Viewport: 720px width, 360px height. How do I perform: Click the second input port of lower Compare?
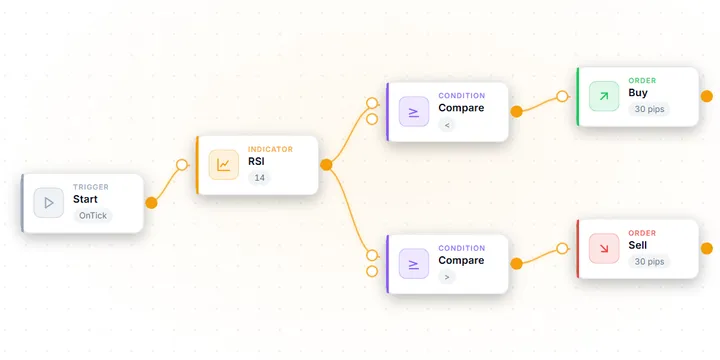[x=372, y=271]
